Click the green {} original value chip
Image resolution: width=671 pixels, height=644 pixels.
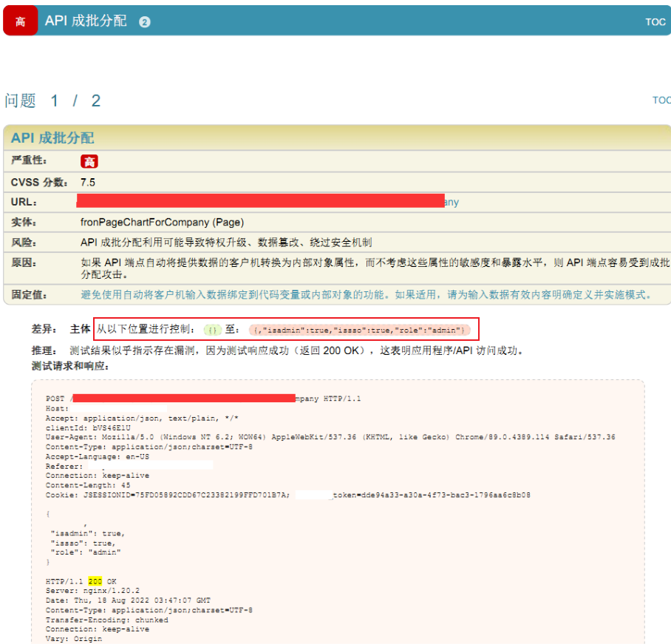coord(212,330)
